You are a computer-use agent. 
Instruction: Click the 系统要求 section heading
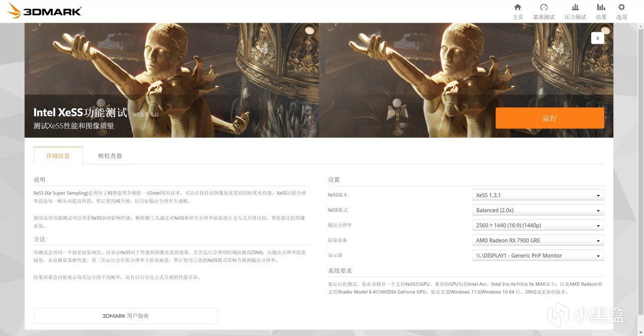(x=340, y=271)
